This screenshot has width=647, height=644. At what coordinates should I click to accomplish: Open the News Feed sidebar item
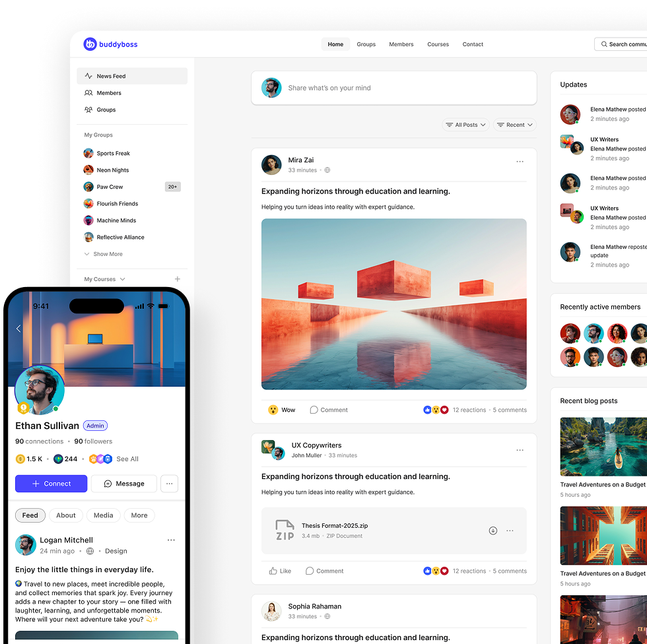tap(132, 76)
